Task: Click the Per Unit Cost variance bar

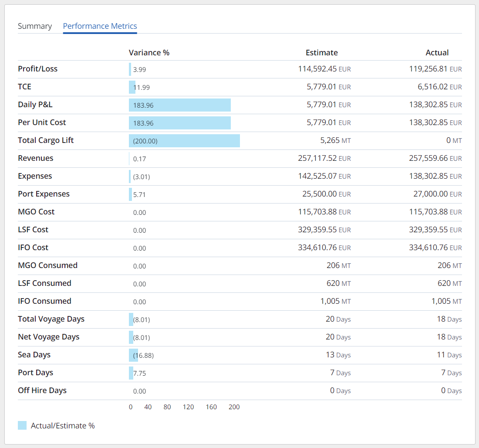Action: point(179,122)
